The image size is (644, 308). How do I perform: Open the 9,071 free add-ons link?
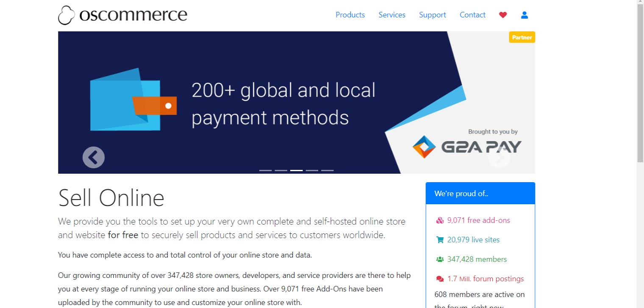(478, 220)
